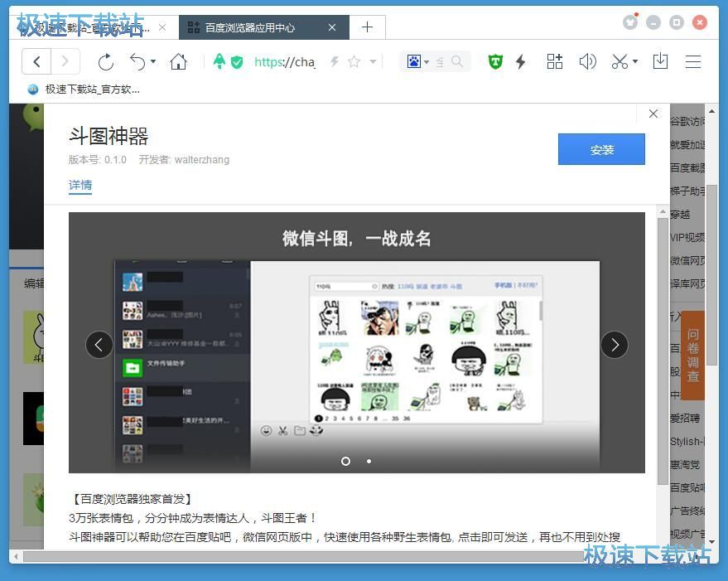Select the second carousel indicator dot
Image resolution: width=728 pixels, height=581 pixels.
point(369,461)
